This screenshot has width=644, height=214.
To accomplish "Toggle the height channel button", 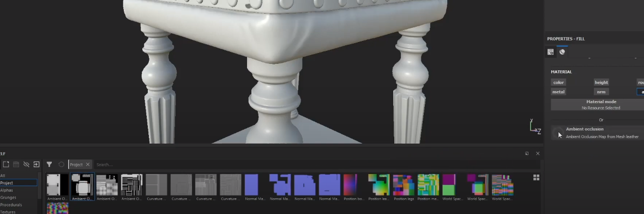I will (601, 82).
